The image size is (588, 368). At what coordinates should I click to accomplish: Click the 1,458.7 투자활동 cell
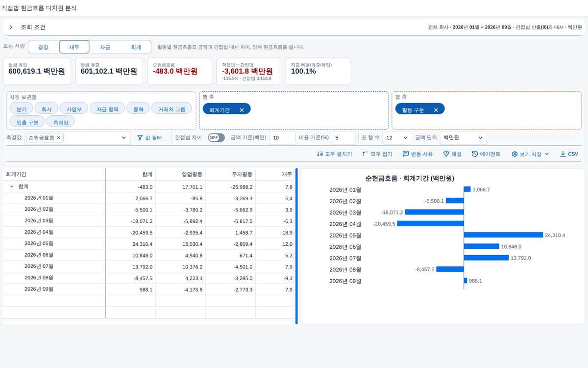tap(231, 233)
